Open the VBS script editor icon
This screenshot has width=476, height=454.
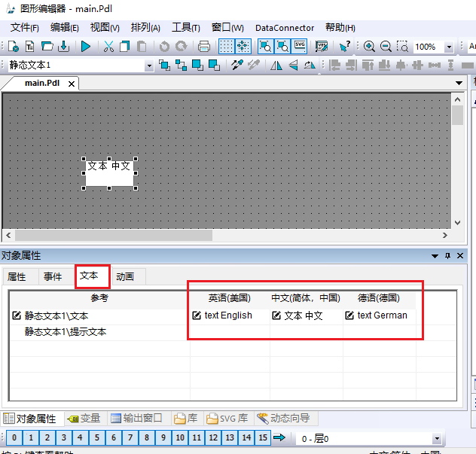pos(322,47)
